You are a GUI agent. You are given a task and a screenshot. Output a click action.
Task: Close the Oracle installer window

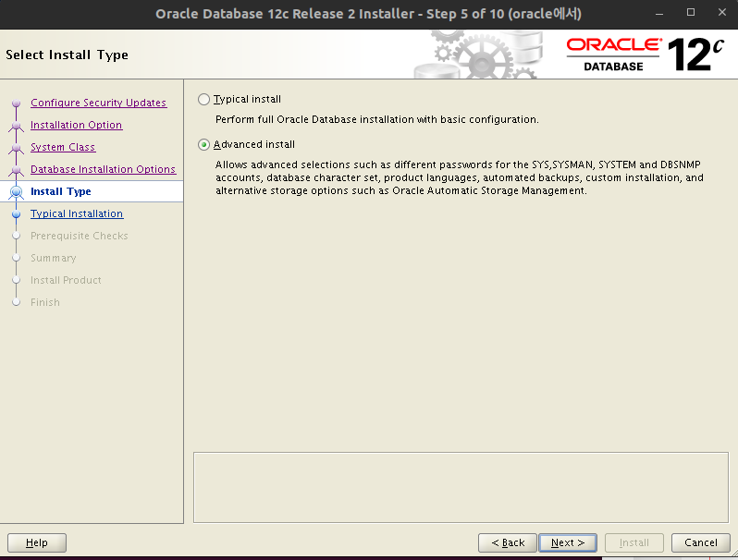[x=722, y=13]
